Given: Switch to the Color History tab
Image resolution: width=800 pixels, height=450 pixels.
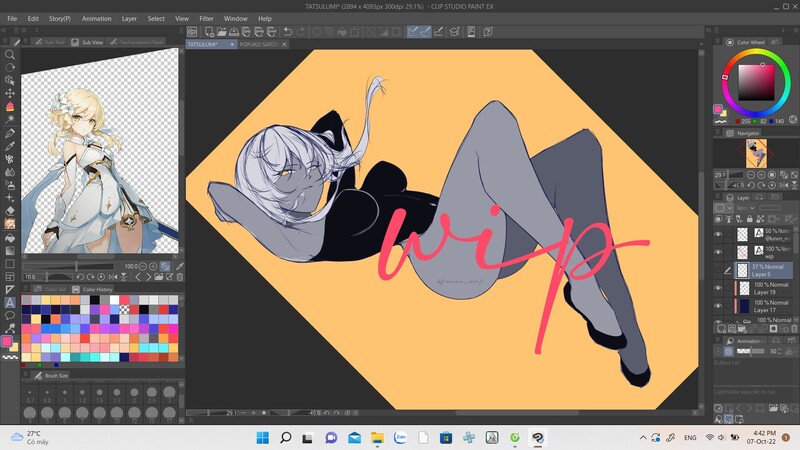Looking at the screenshot, I should [x=92, y=289].
